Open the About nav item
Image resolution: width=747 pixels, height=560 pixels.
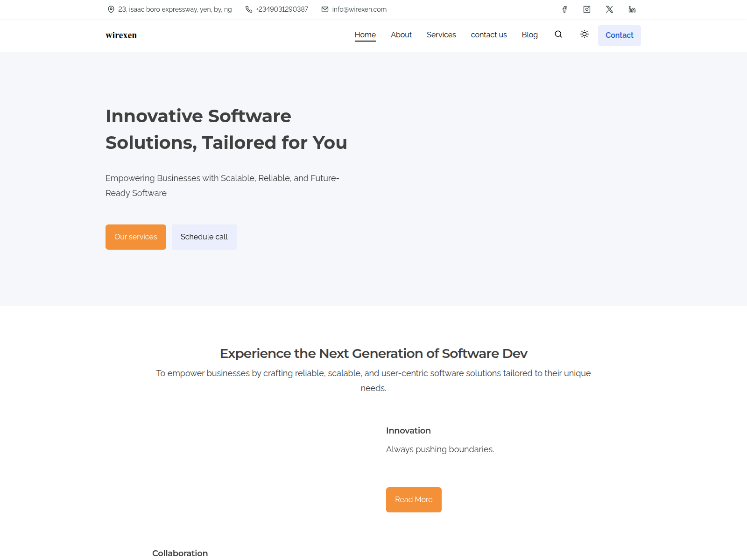401,35
